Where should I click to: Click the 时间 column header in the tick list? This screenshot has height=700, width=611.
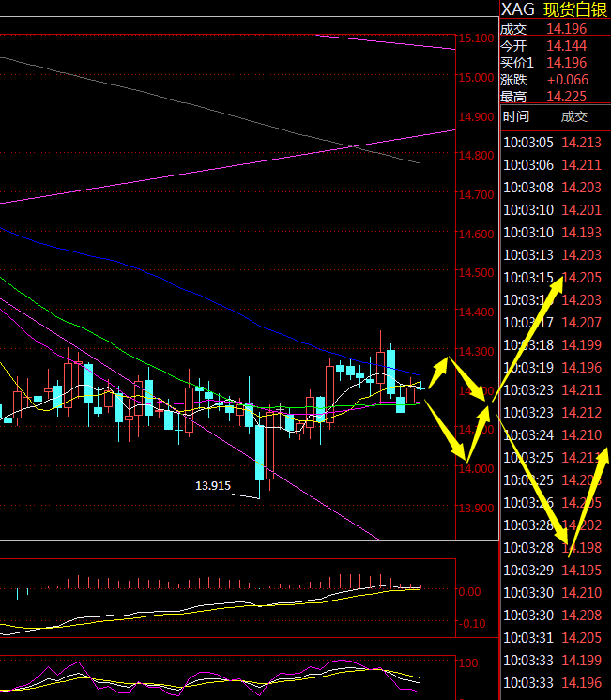(x=516, y=117)
